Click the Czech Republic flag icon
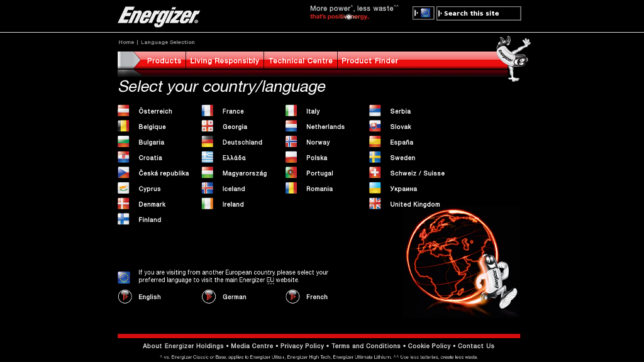 (x=123, y=173)
